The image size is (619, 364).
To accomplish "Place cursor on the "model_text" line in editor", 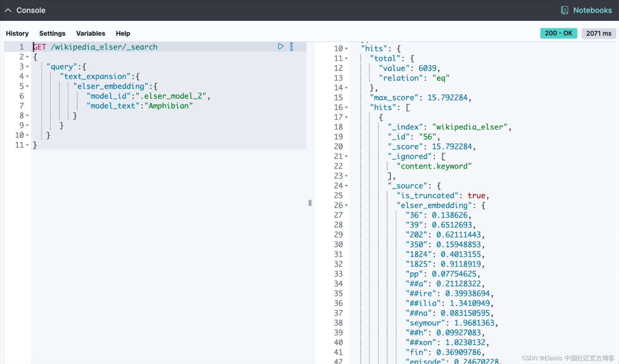I will pos(141,106).
